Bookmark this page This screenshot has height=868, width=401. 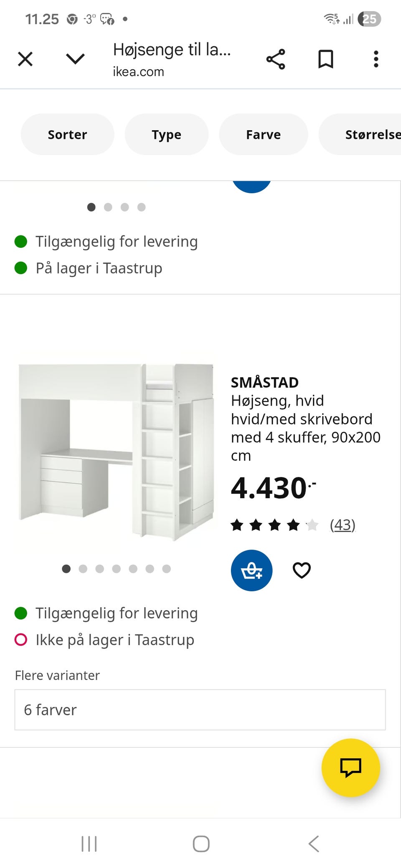tap(326, 59)
